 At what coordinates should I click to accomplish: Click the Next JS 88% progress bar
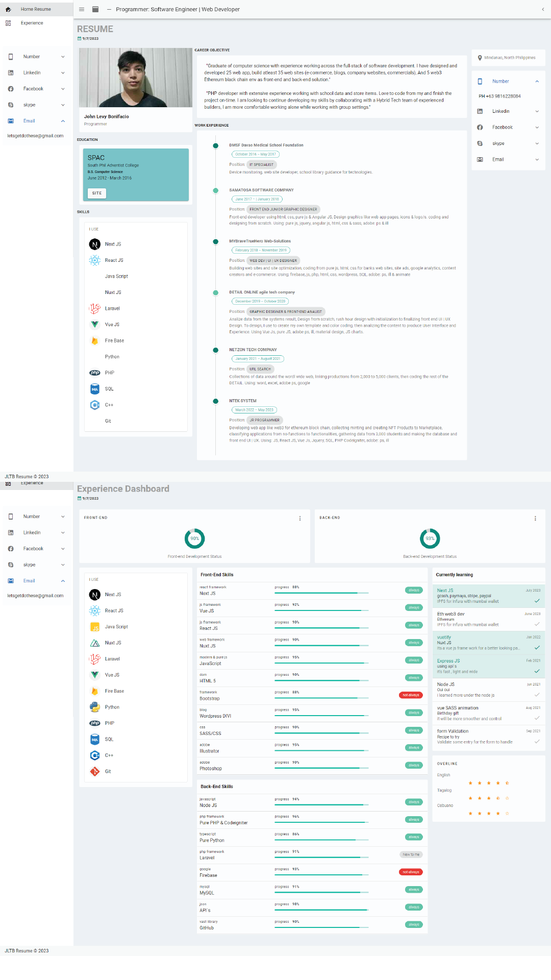click(321, 593)
